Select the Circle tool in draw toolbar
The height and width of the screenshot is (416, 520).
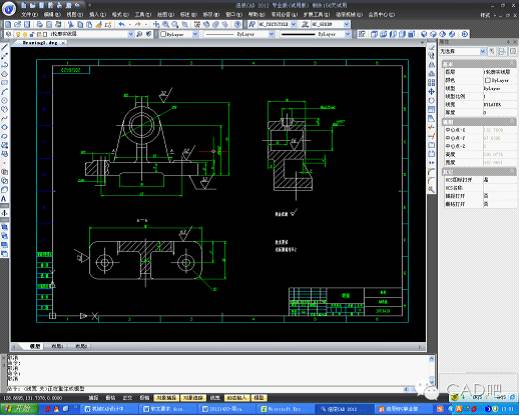coord(4,100)
